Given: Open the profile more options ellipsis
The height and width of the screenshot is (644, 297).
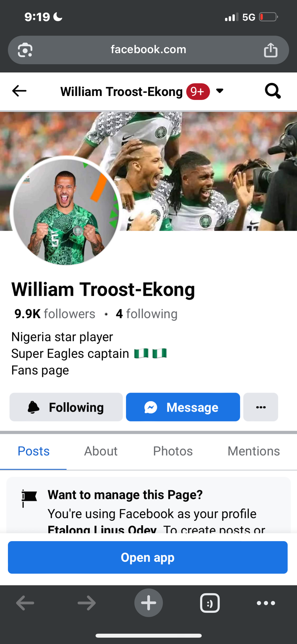Looking at the screenshot, I should [x=261, y=407].
